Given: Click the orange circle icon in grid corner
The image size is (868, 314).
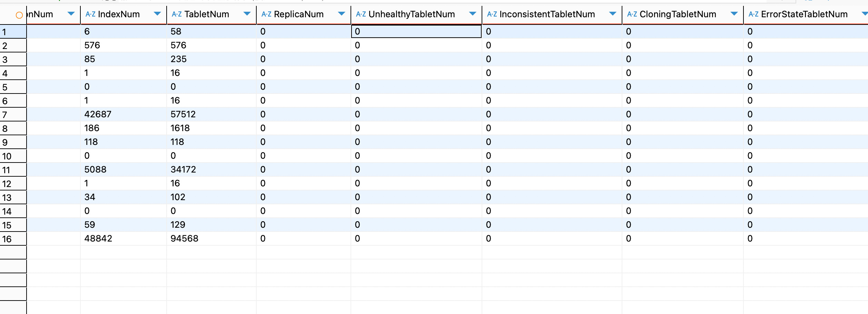Looking at the screenshot, I should (x=19, y=15).
